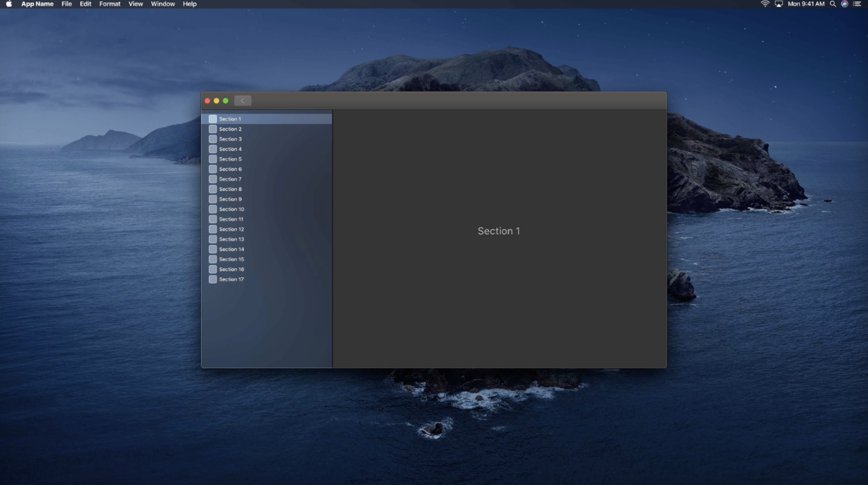Click the icon beside Section 17
Viewport: 868px width, 485px height.
coord(213,279)
